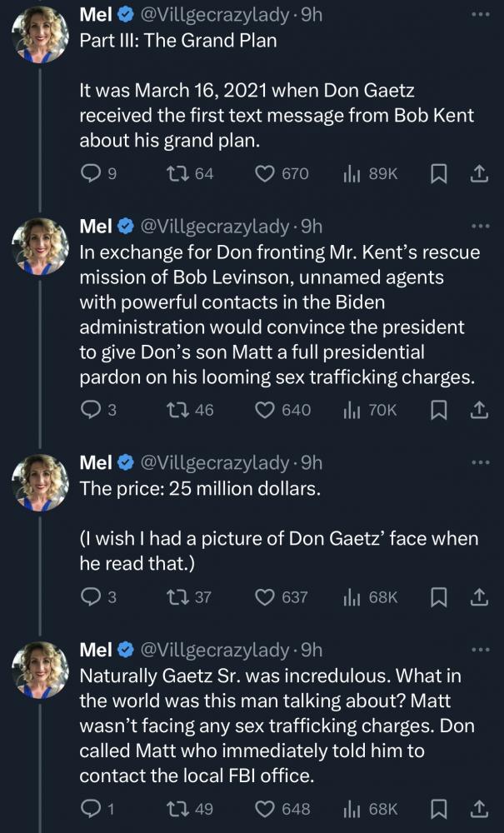Reply to the 'Part III: The Grand Plan' tweet

(x=90, y=173)
